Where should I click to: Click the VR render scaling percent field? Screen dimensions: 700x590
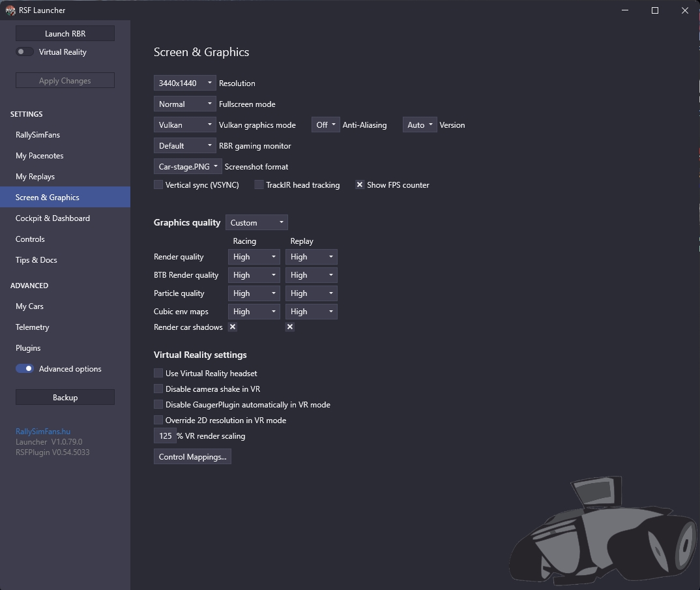click(165, 436)
